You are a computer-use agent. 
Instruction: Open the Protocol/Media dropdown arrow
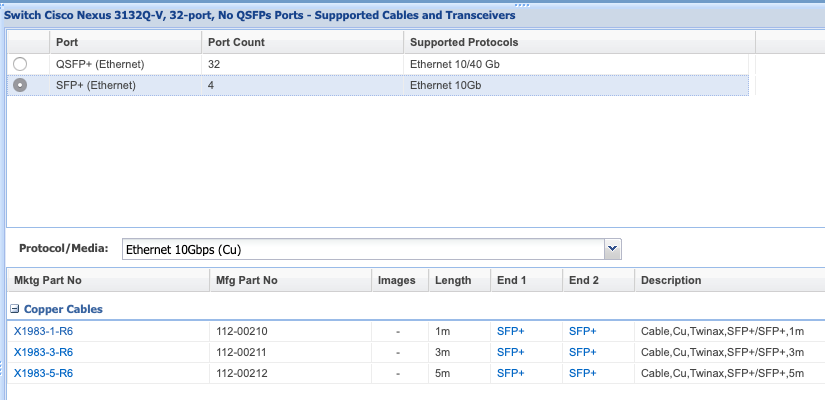coord(614,248)
